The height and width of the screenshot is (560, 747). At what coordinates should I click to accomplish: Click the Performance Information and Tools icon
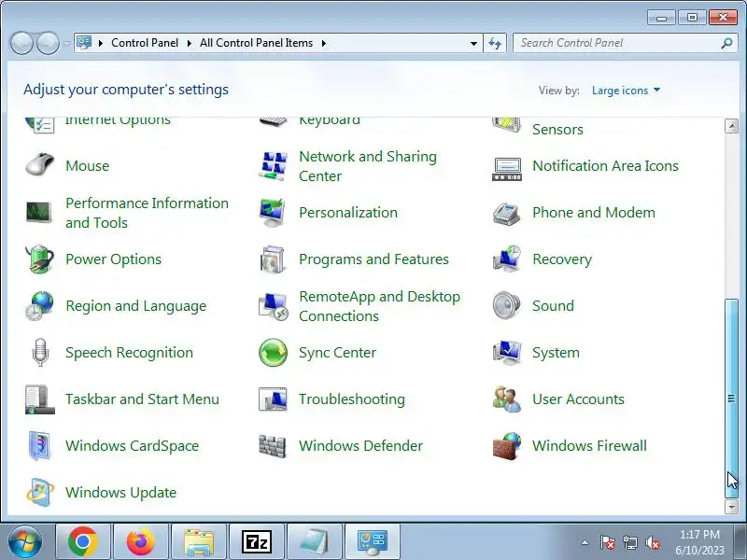[x=39, y=212]
